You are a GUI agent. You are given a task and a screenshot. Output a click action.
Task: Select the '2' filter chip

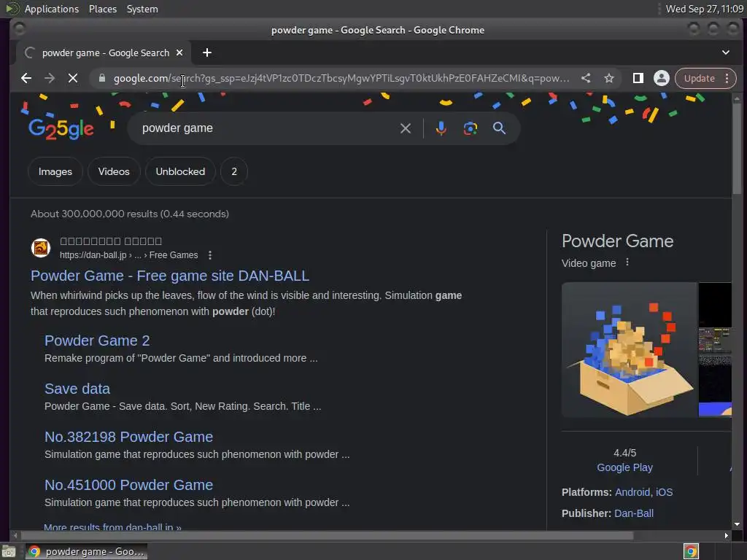coord(234,171)
